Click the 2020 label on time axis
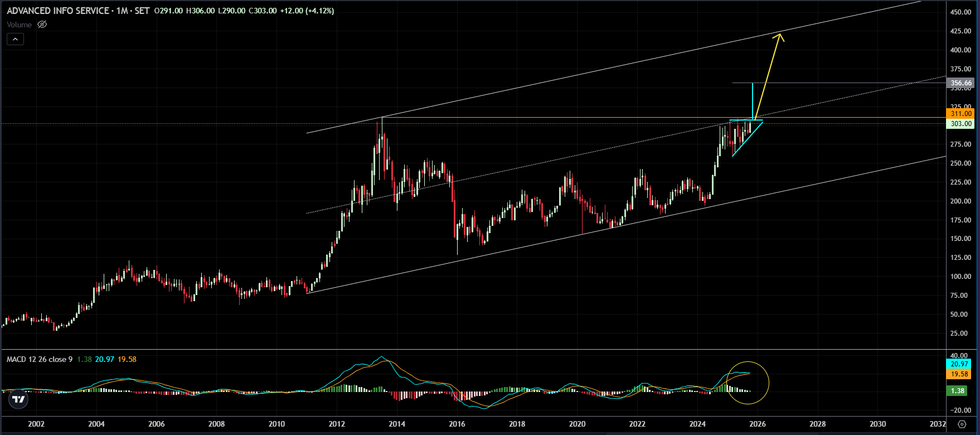980x435 pixels. [x=577, y=424]
